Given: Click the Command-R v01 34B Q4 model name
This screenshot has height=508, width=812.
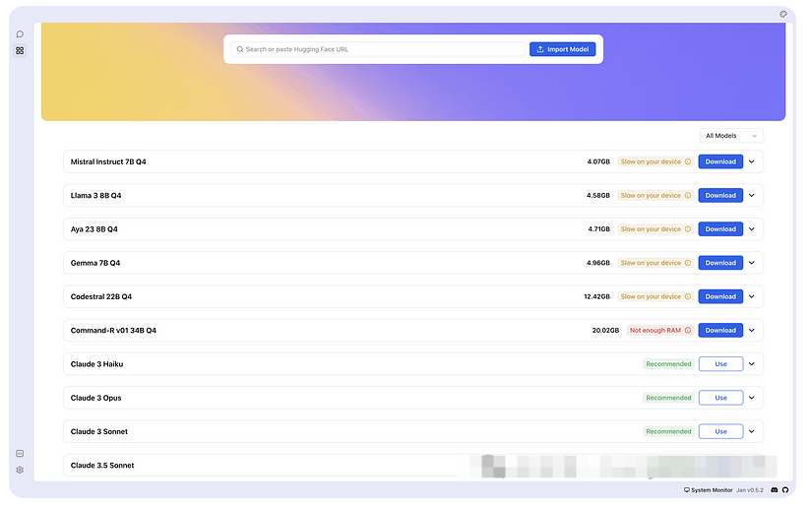Looking at the screenshot, I should point(113,330).
